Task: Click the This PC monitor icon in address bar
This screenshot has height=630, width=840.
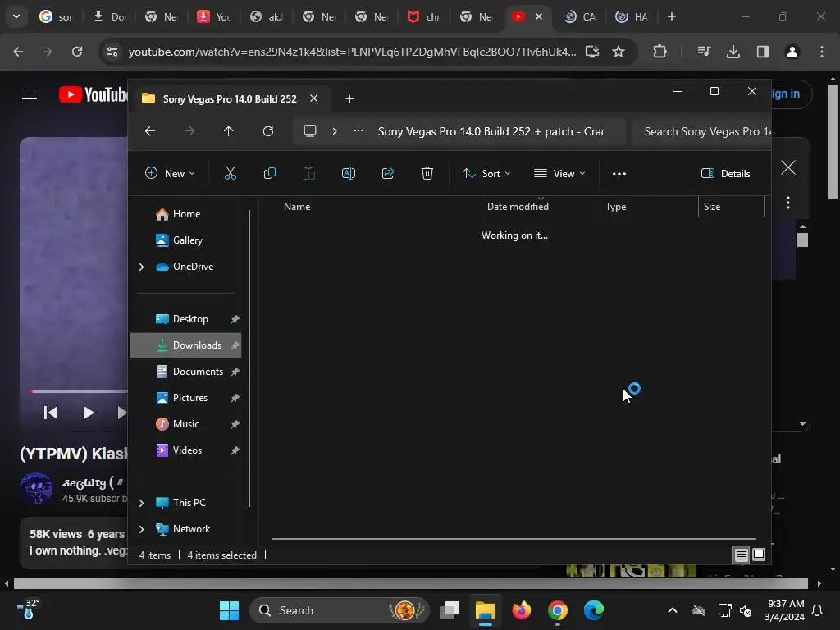Action: coord(310,131)
